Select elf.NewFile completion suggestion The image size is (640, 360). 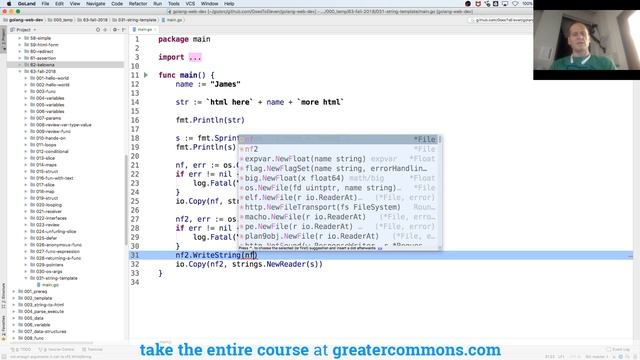(339, 198)
